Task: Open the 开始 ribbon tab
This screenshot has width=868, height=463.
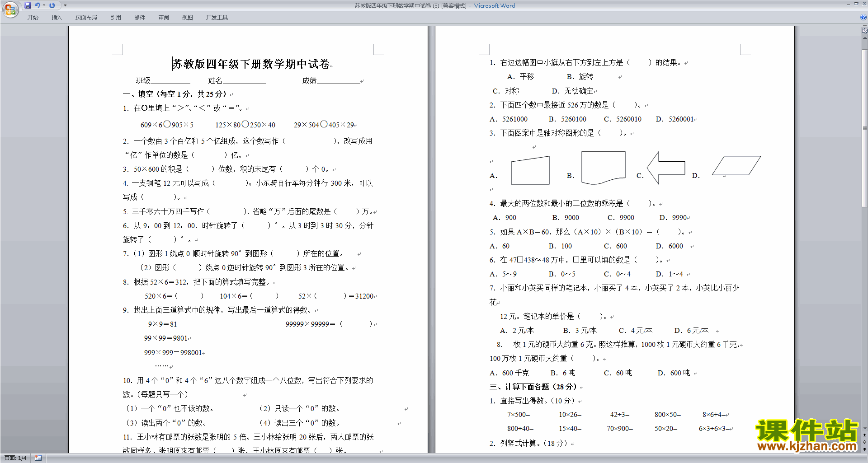Action: point(33,18)
